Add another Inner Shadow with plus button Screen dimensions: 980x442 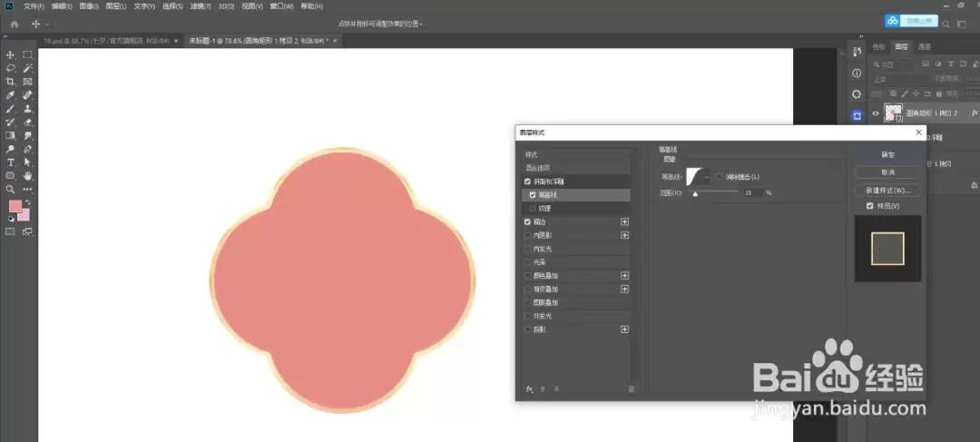tap(624, 236)
